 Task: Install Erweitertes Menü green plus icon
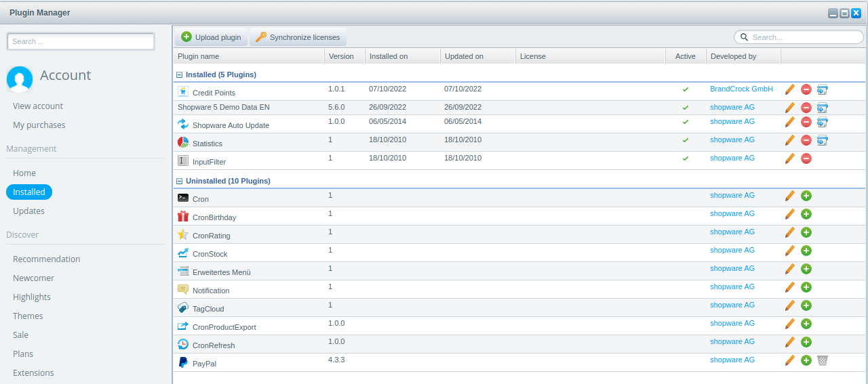pyautogui.click(x=806, y=269)
